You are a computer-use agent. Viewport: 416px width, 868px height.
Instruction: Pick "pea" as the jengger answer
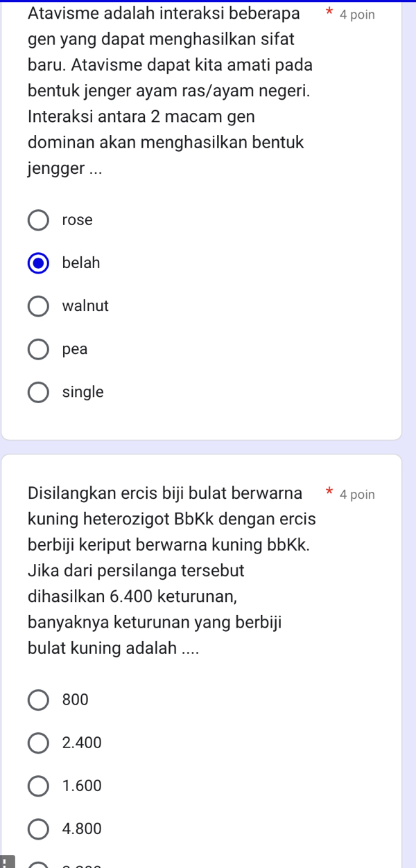pyautogui.click(x=38, y=348)
